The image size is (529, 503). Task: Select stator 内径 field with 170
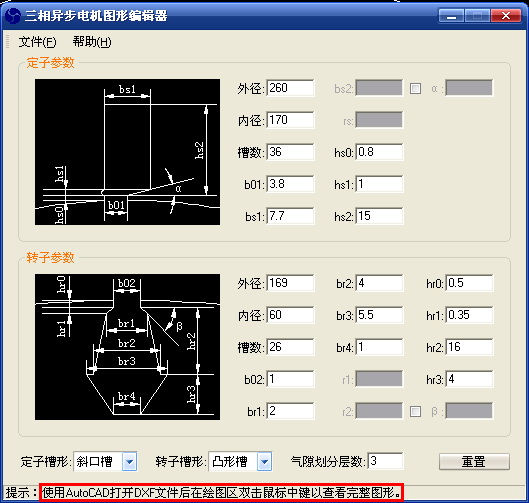click(x=290, y=120)
